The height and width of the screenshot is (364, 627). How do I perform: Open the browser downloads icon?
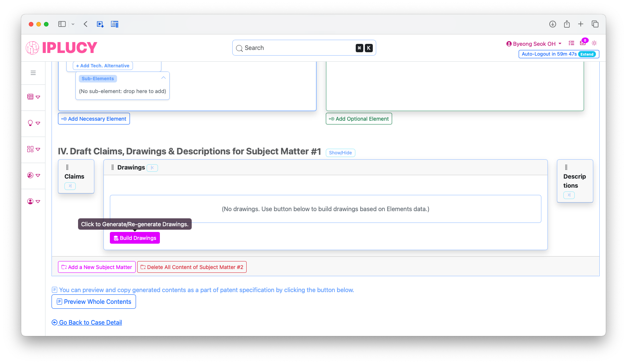pos(553,24)
